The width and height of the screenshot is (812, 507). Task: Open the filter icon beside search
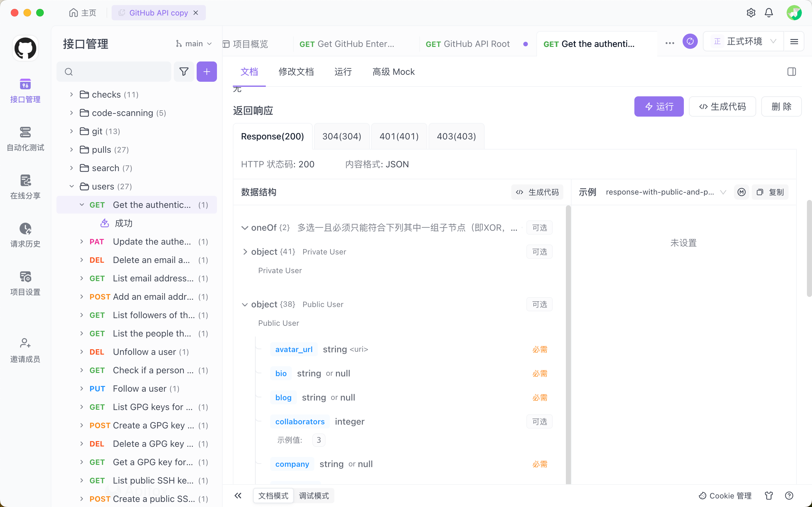click(184, 71)
